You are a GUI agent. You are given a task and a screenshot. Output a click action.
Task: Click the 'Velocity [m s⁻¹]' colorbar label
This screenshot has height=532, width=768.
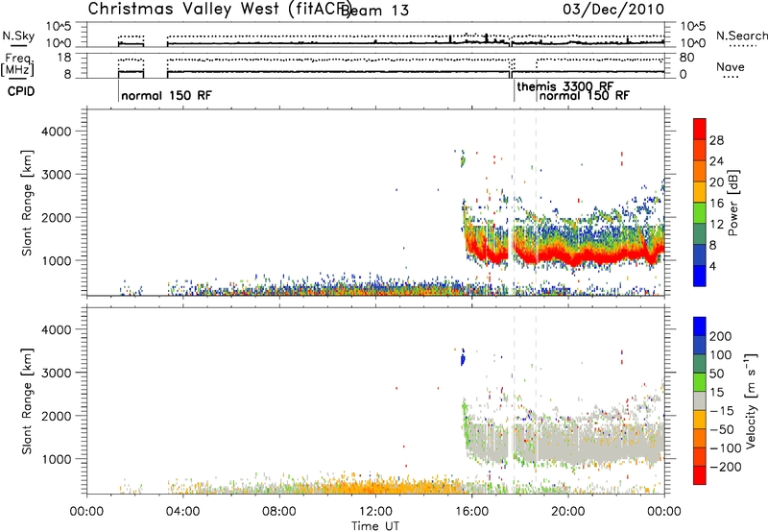click(751, 400)
